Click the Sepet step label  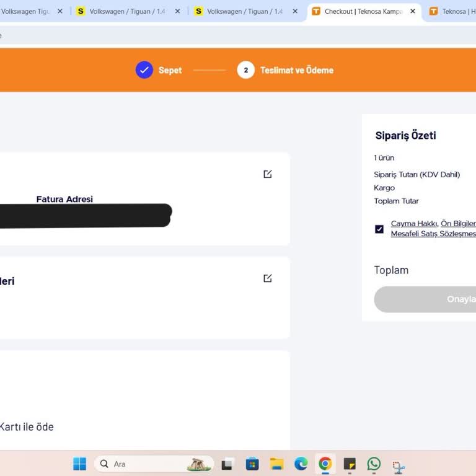[170, 70]
